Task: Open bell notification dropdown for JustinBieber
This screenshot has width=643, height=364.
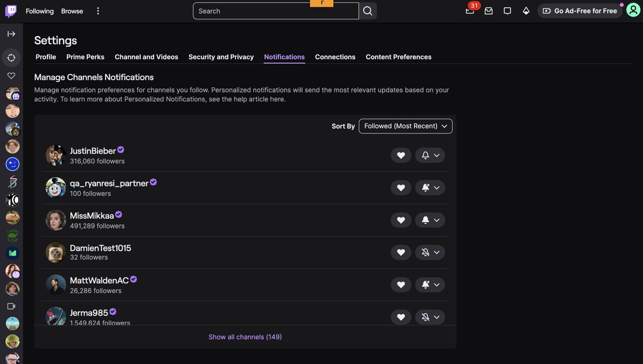Action: [x=430, y=155]
